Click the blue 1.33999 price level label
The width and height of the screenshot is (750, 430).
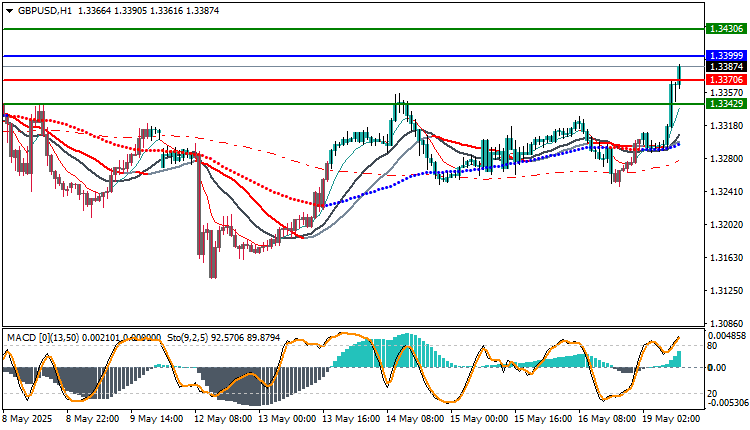[x=726, y=56]
